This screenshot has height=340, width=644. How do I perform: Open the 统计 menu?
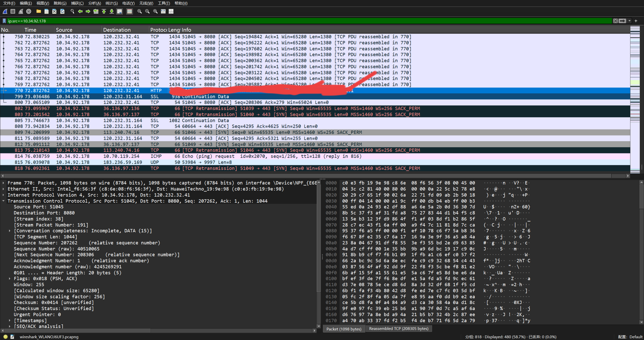[112, 3]
